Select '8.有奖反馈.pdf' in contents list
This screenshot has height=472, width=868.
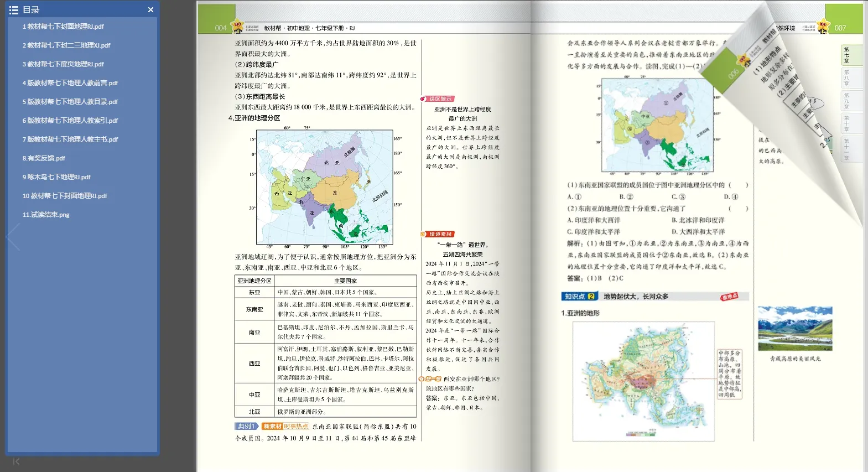coord(43,158)
